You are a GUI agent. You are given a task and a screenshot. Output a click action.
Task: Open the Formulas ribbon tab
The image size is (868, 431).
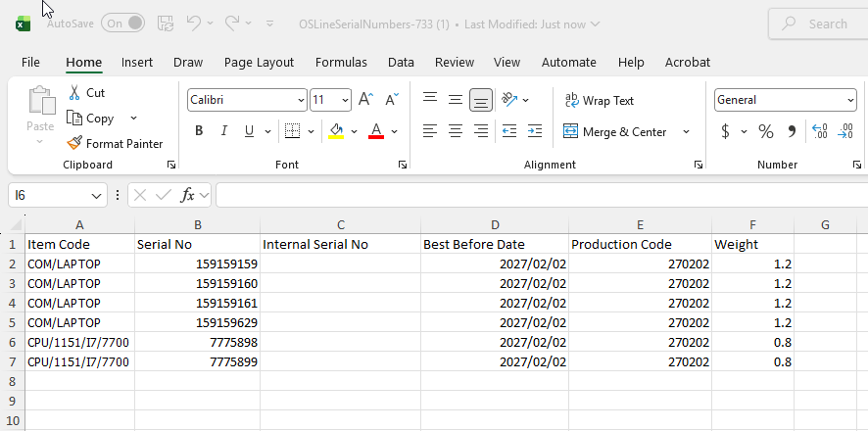tap(341, 62)
